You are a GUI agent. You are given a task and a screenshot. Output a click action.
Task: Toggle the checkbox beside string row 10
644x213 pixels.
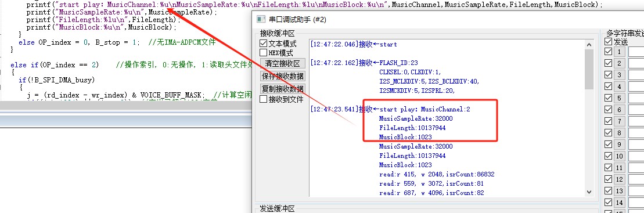click(608, 156)
